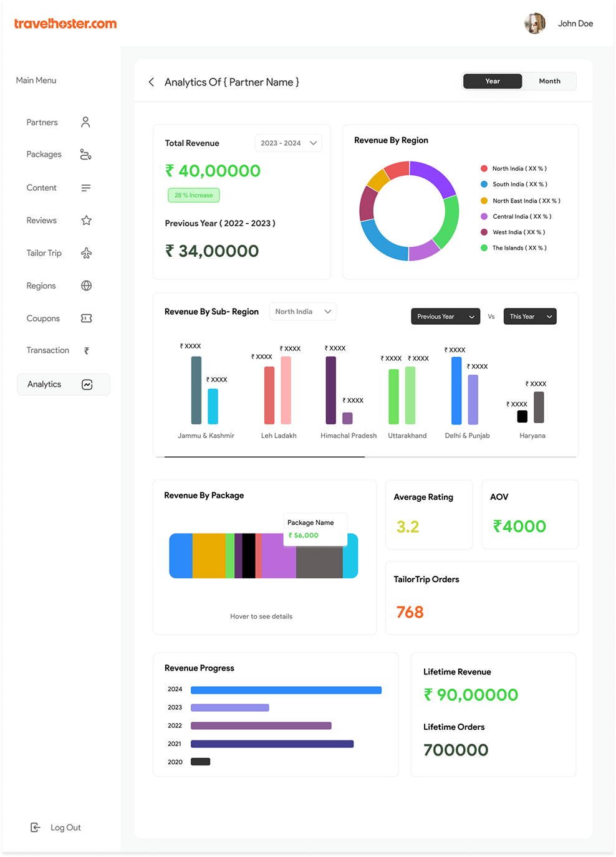Click the Jammu & Kashmir label
The height and width of the screenshot is (857, 616).
click(x=206, y=436)
